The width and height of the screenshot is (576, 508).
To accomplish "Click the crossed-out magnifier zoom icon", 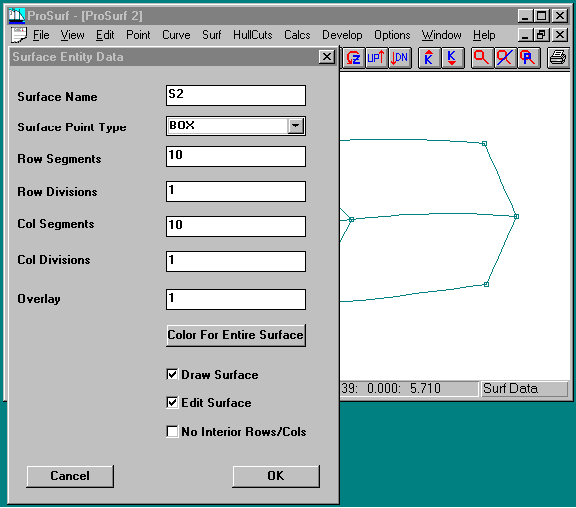I will click(505, 58).
